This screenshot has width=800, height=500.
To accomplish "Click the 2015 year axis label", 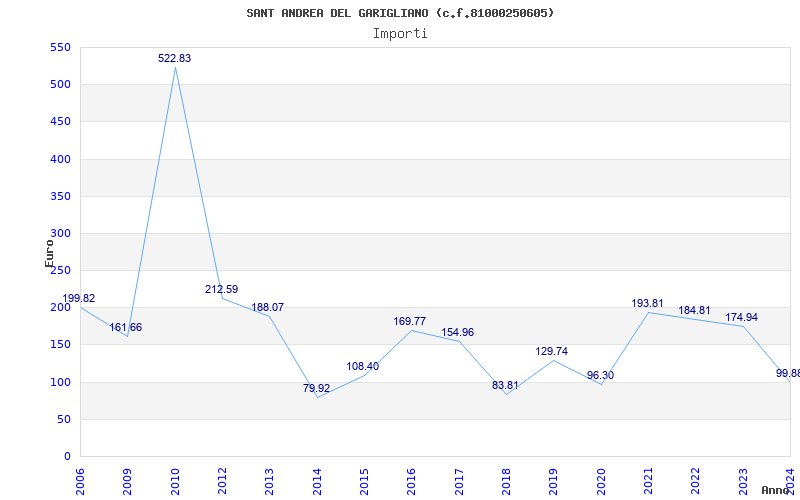I will click(364, 482).
